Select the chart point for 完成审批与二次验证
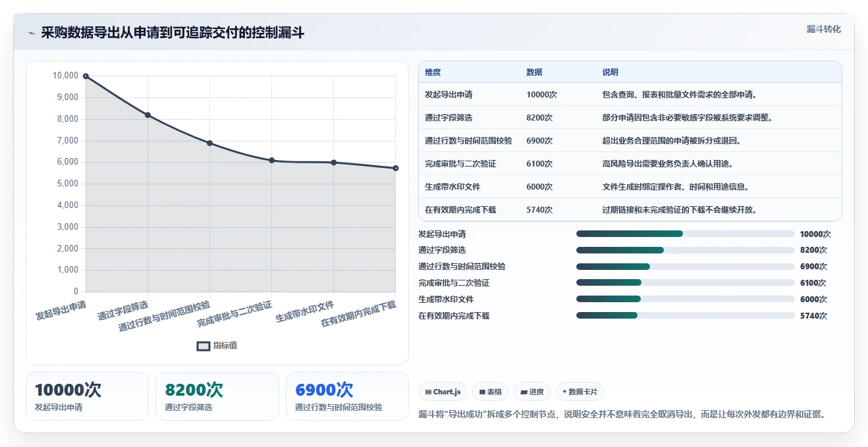The width and height of the screenshot is (868, 447). 271,161
